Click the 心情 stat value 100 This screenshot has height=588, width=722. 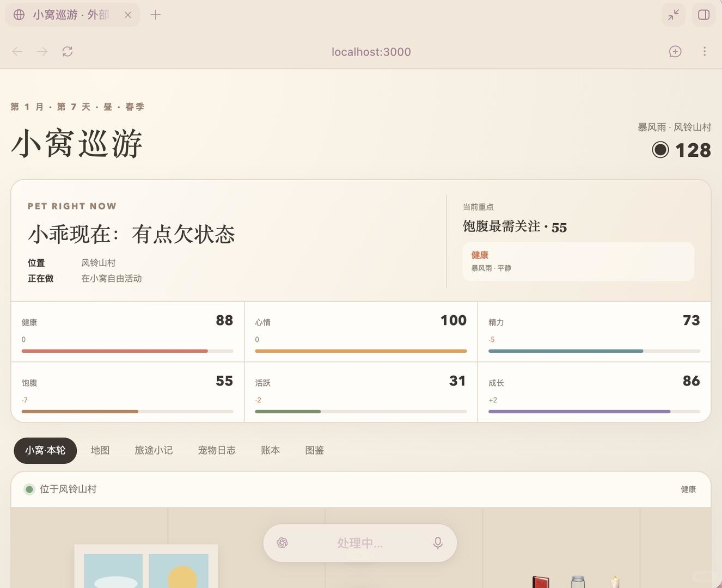point(454,320)
